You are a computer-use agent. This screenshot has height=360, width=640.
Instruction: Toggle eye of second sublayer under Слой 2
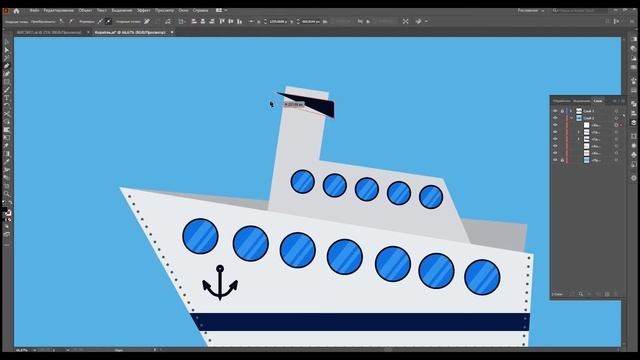[555, 132]
